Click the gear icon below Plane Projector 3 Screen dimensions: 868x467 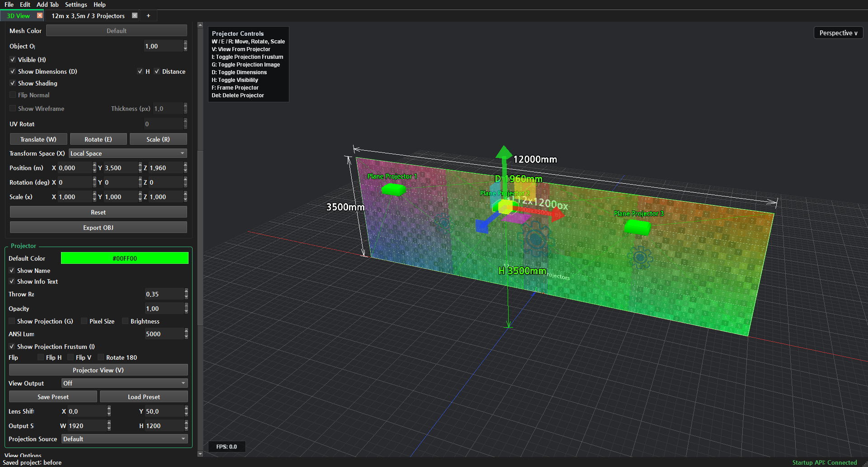[x=640, y=257]
